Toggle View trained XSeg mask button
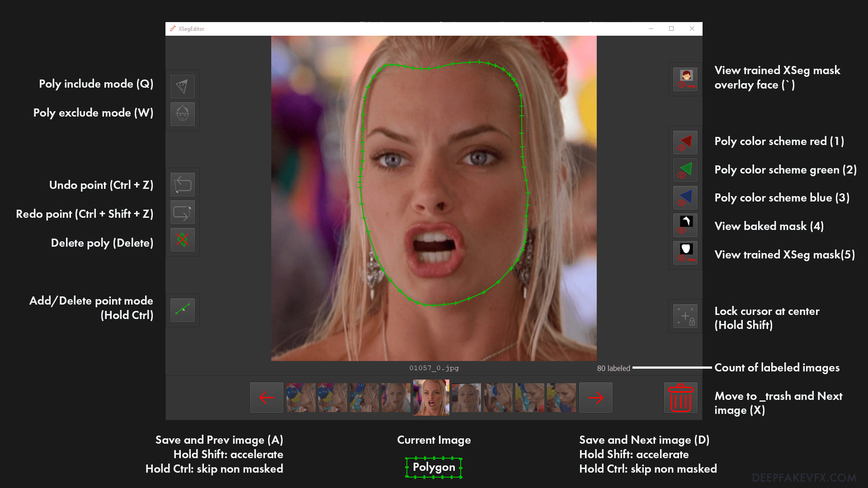The width and height of the screenshot is (868, 488). click(685, 253)
